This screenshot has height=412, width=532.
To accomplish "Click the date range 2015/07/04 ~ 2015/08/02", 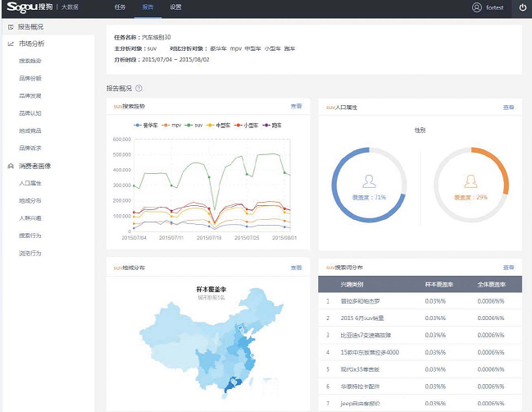I will coord(175,59).
